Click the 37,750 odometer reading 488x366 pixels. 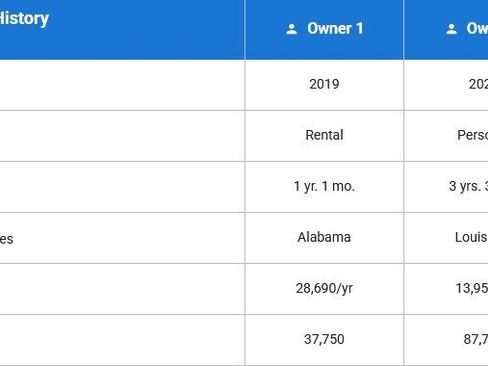pyautogui.click(x=324, y=339)
